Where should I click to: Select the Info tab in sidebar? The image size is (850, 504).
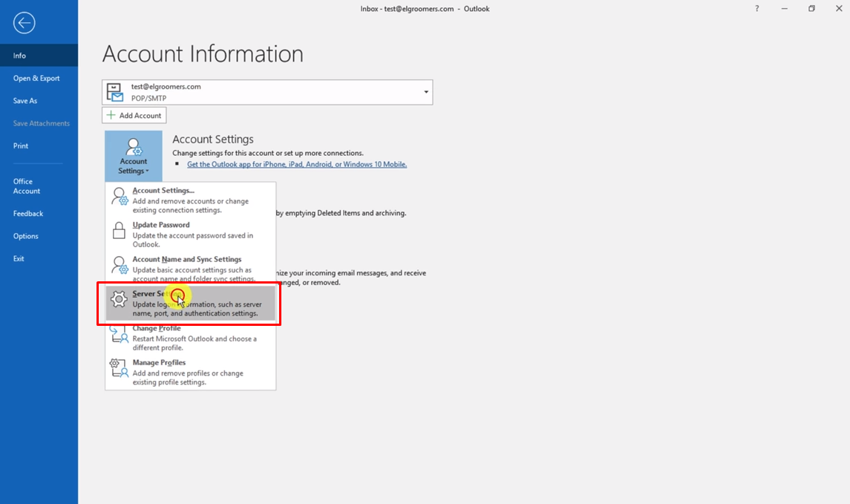tap(39, 55)
